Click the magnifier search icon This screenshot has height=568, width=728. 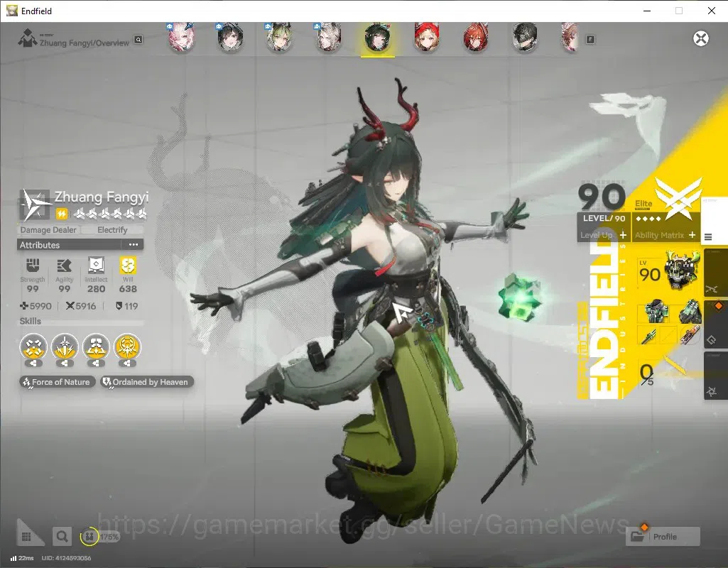tap(62, 537)
